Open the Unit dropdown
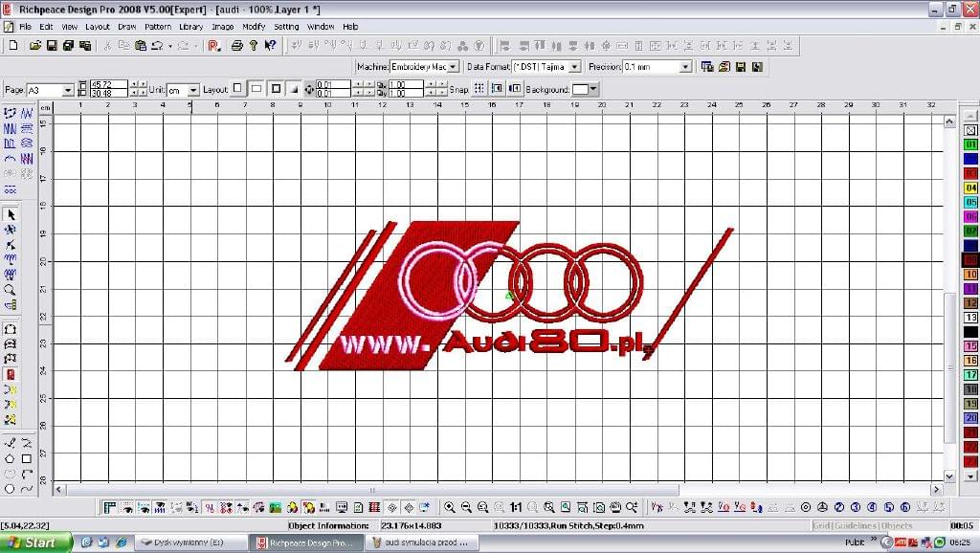Viewport: 980px width, 553px height. point(193,90)
